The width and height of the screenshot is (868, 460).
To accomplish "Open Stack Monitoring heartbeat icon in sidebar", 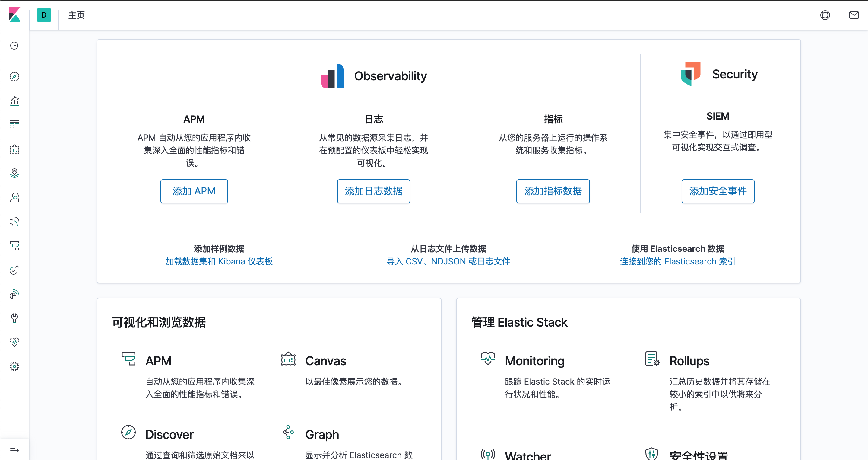I will click(14, 342).
